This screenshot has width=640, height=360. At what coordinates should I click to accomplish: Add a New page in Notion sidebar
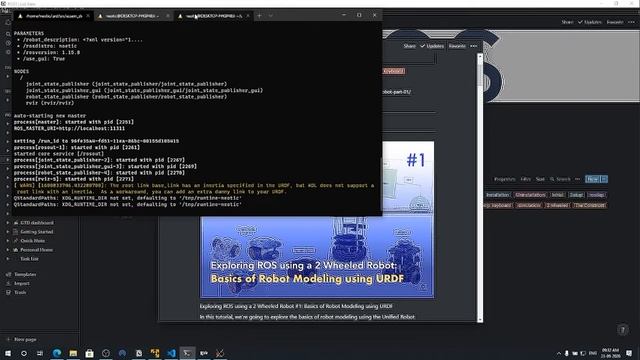click(x=25, y=339)
